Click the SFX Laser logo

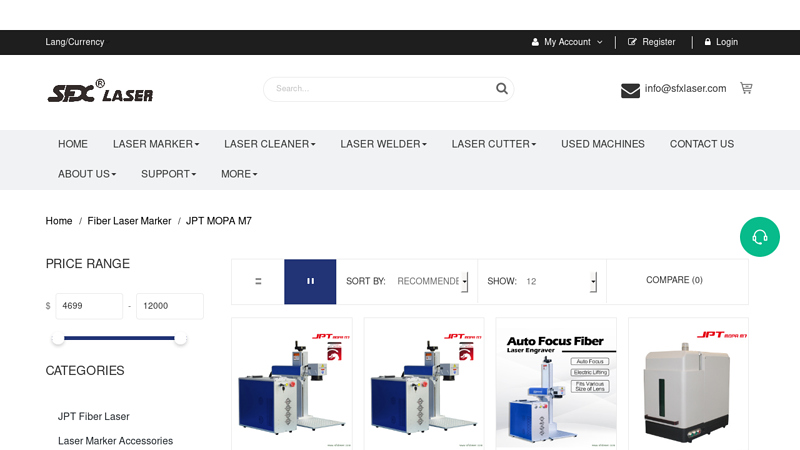point(100,91)
